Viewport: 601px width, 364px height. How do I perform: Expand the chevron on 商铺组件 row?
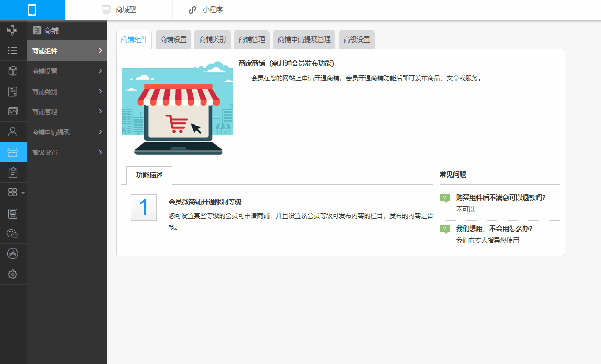click(x=100, y=50)
